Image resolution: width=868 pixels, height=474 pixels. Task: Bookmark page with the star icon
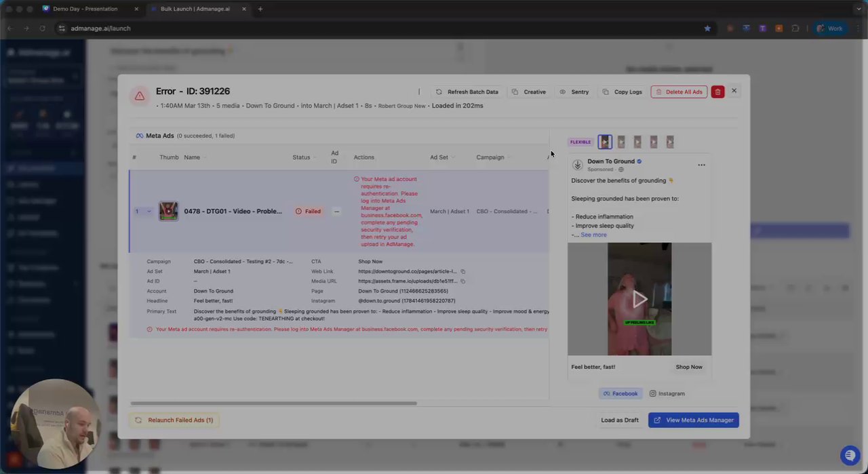click(707, 28)
